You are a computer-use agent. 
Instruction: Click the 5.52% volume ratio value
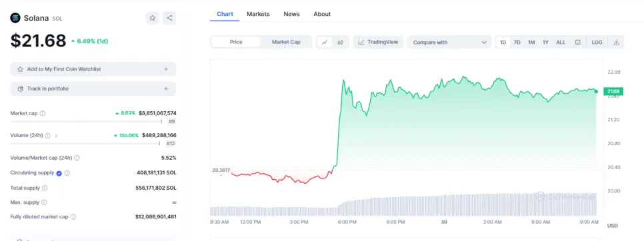[169, 158]
